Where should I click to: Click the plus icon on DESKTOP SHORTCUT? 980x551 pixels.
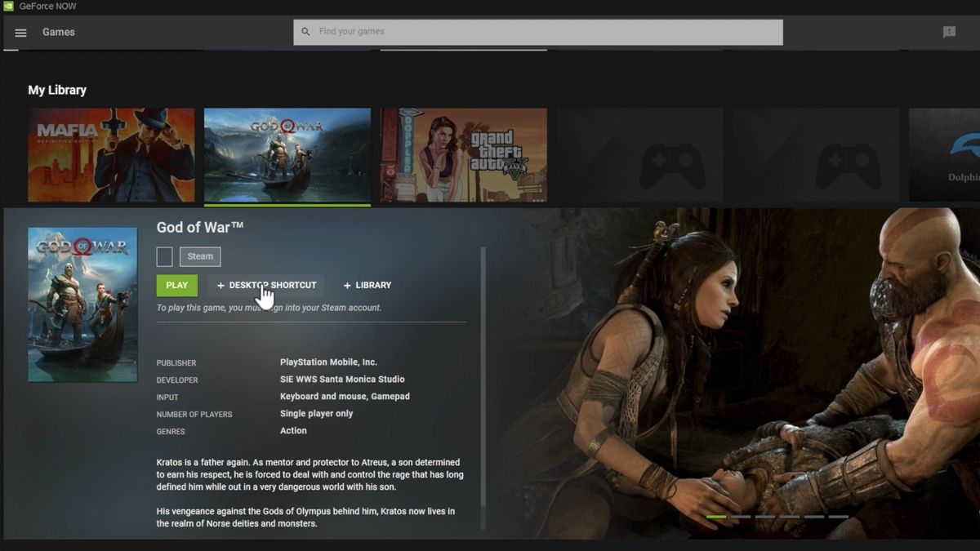(221, 285)
